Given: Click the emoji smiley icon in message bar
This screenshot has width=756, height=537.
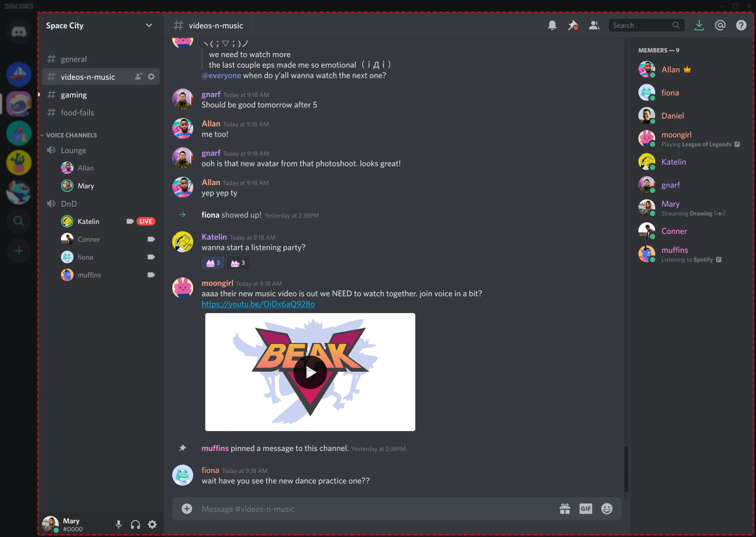Looking at the screenshot, I should pyautogui.click(x=607, y=508).
